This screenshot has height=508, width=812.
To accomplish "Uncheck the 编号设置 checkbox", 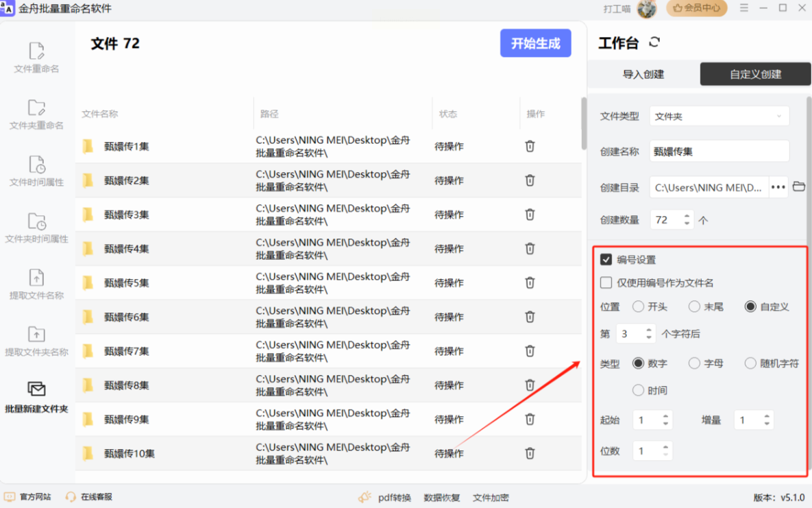I will click(606, 260).
